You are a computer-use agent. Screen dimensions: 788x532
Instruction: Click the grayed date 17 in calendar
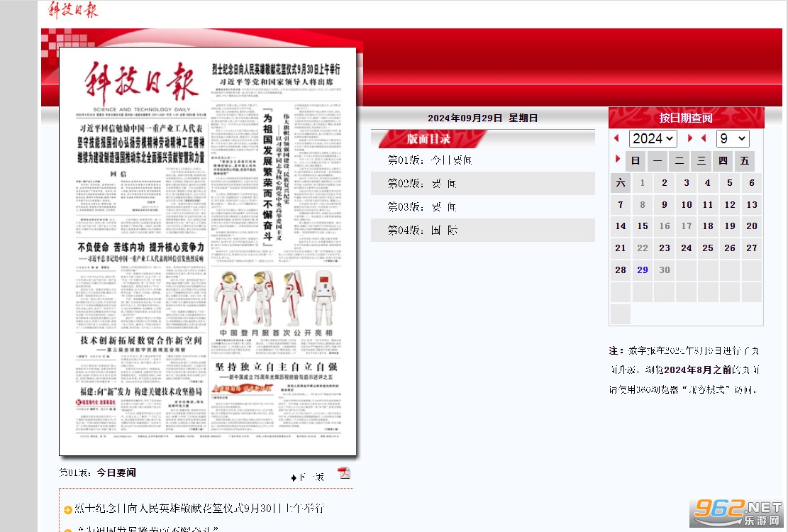pos(687,226)
